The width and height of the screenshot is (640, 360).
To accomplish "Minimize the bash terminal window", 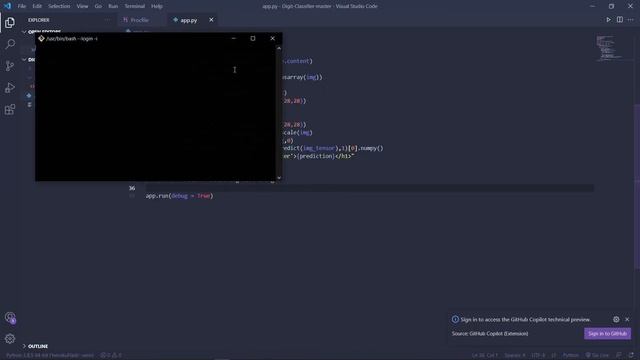I will coord(233,38).
